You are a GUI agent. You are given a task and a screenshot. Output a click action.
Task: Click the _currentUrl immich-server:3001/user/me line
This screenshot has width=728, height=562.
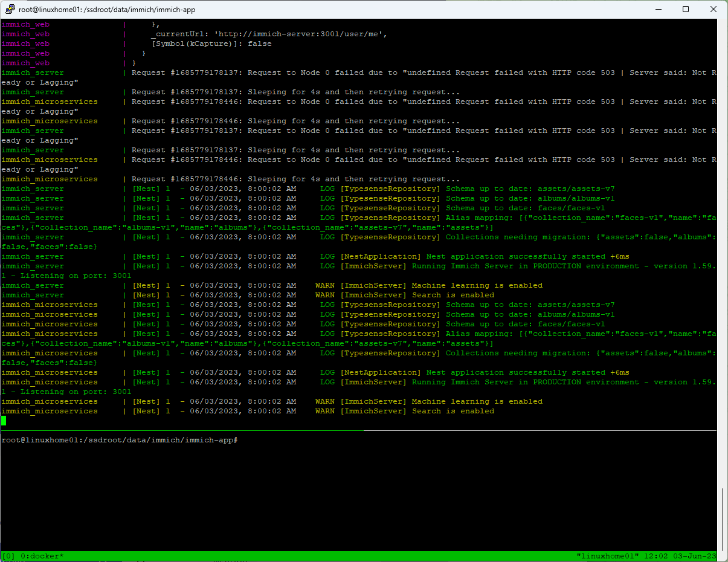point(269,34)
